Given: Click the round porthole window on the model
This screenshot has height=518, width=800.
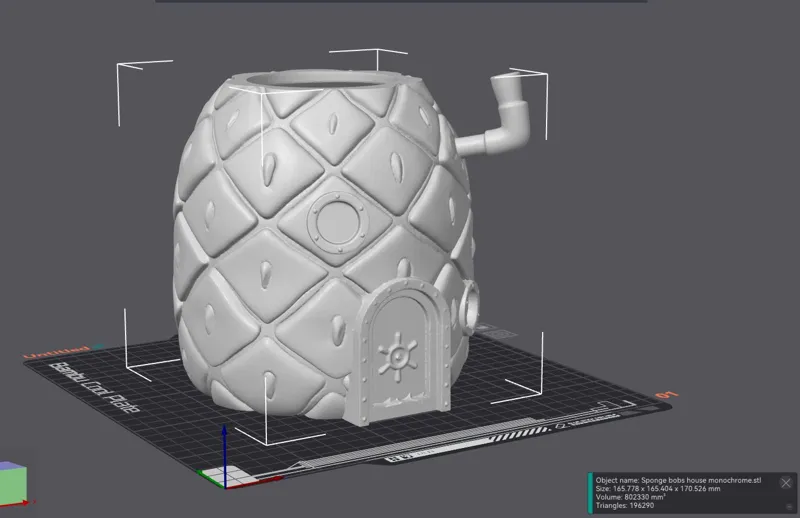Looking at the screenshot, I should click(x=338, y=223).
